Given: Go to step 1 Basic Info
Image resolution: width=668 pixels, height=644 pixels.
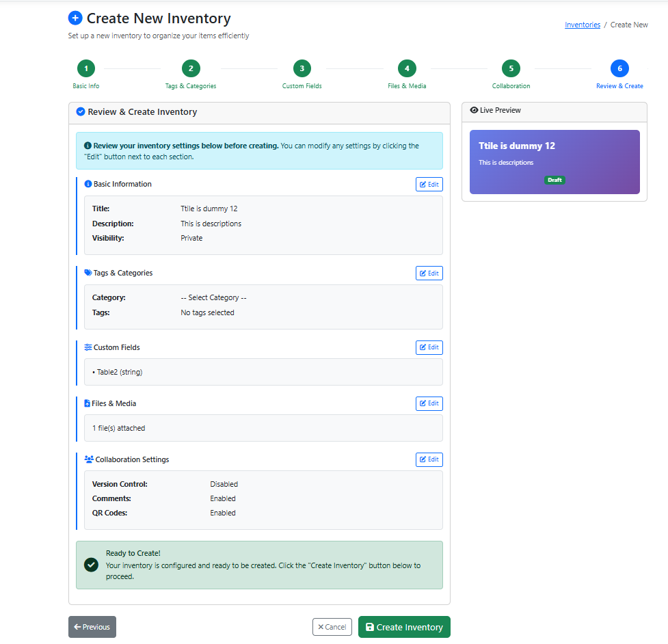Looking at the screenshot, I should point(86,68).
